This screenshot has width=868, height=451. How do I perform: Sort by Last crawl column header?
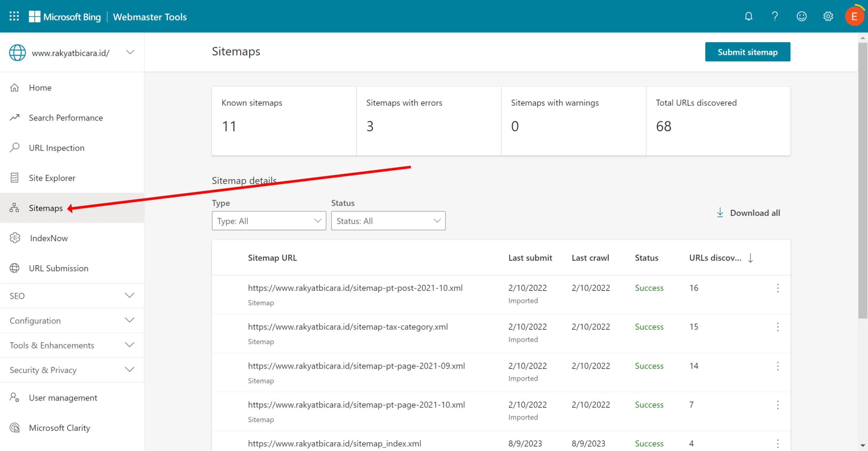click(x=590, y=258)
